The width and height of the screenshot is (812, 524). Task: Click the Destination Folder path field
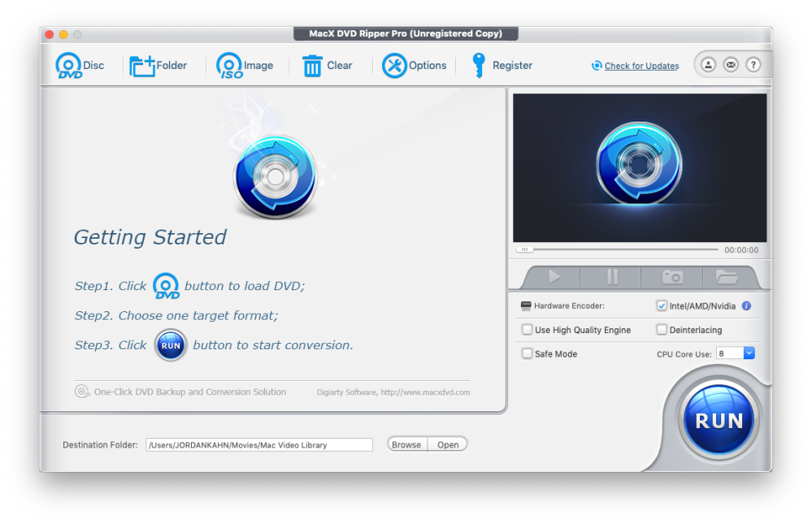click(258, 445)
